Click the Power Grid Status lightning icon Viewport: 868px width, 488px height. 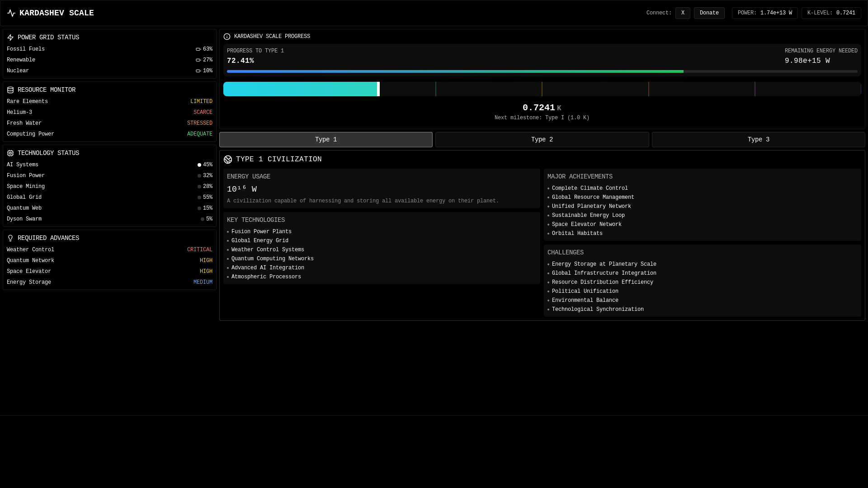10,38
